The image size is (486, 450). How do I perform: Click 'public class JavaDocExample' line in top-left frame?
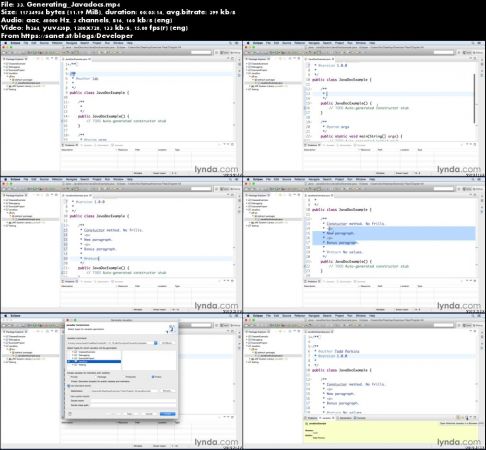click(99, 92)
